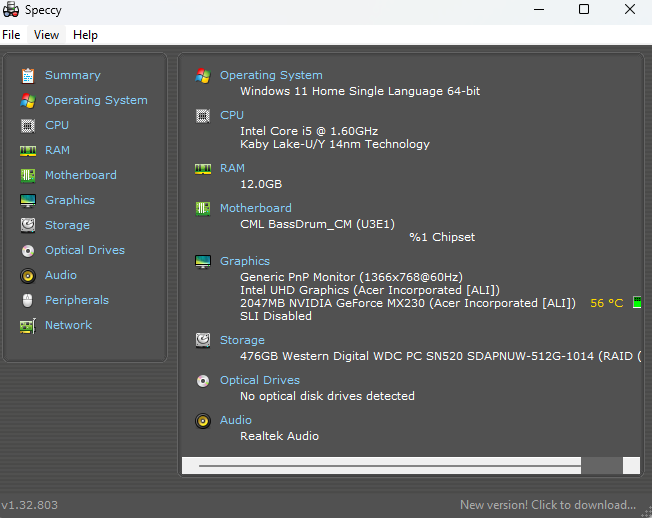Click the Optical Drives heading link in summary

pos(260,380)
